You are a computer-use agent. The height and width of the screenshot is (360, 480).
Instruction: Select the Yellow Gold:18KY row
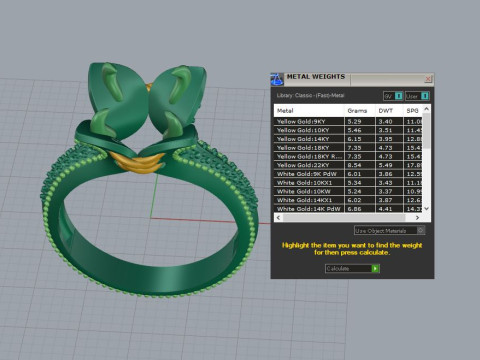pos(348,147)
